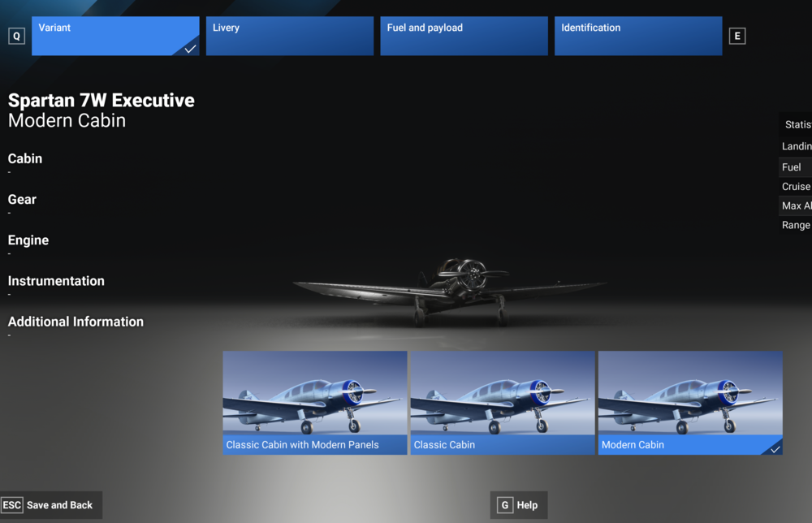The width and height of the screenshot is (812, 523).
Task: Choose Classic Cabin with Modern Panels variant
Action: pos(314,402)
